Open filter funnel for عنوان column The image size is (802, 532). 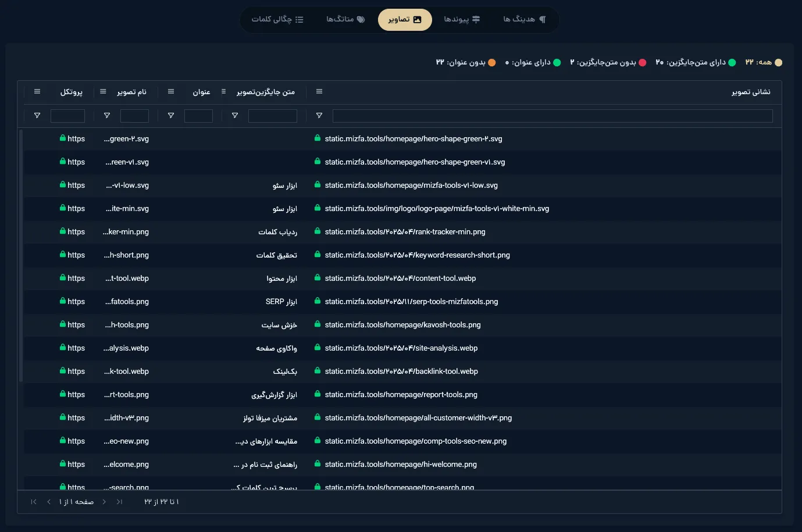tap(171, 116)
